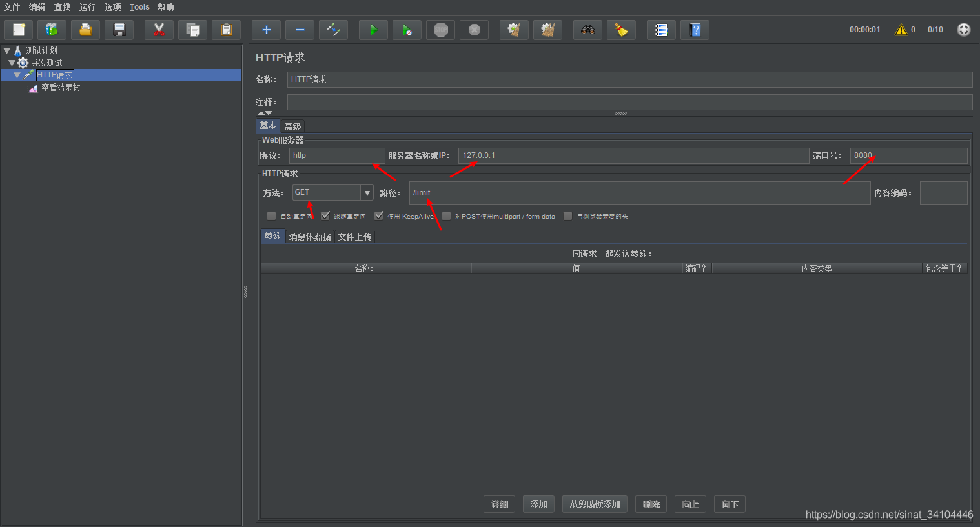The image size is (980, 527).
Task: Check 对POST使用multipart / form-data option
Action: point(446,216)
